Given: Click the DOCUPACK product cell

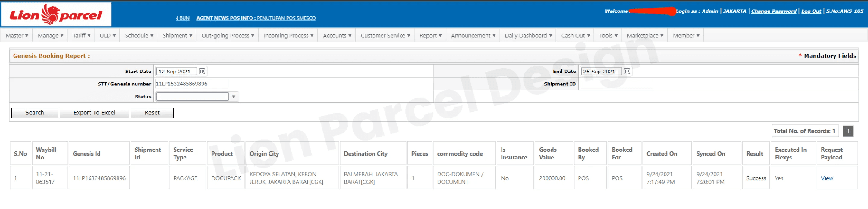Looking at the screenshot, I should [x=226, y=178].
